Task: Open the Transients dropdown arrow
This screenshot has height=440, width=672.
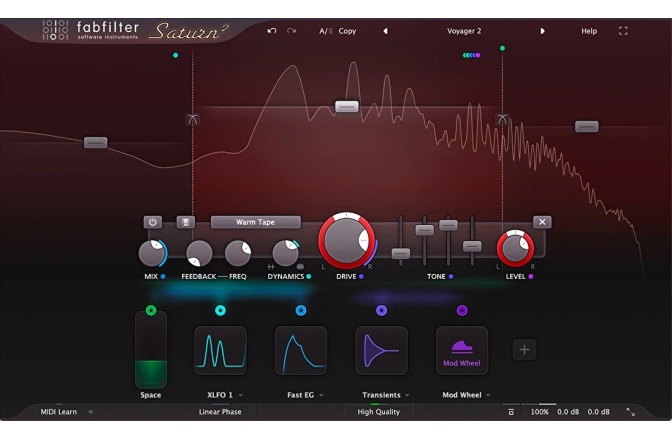Action: click(x=407, y=395)
